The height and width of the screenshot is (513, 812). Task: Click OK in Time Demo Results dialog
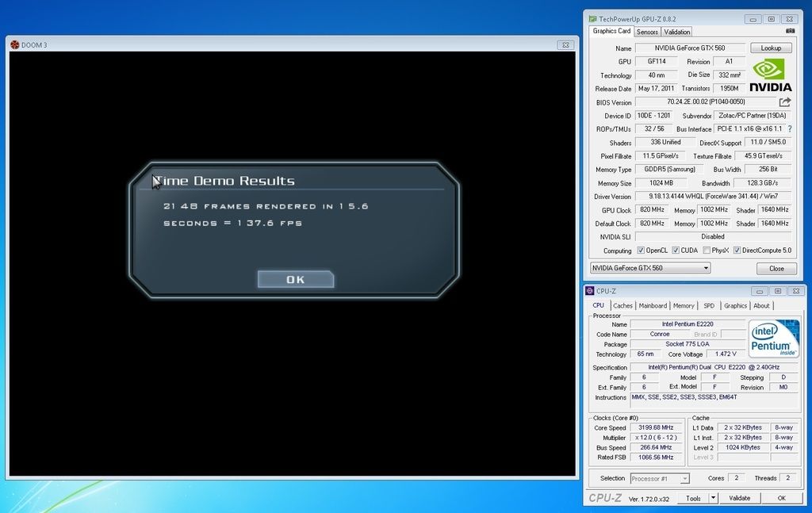pos(296,280)
